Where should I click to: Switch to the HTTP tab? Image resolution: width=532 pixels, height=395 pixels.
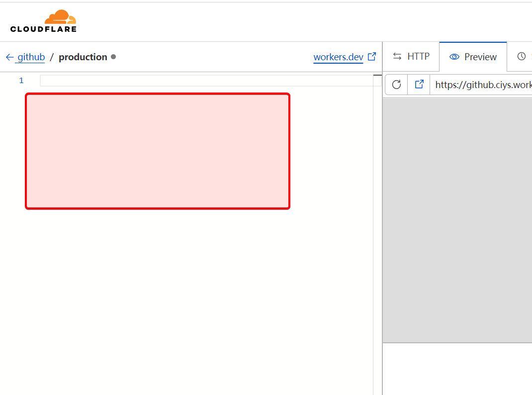pyautogui.click(x=411, y=57)
